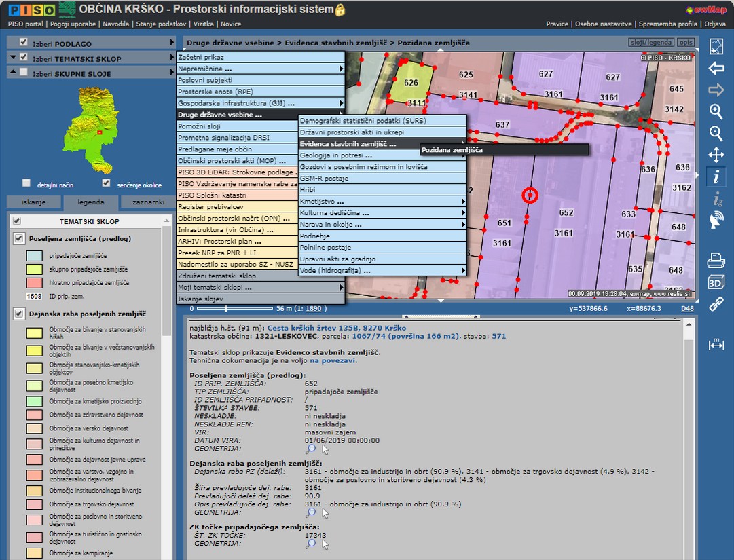This screenshot has height=560, width=734.
Task: Switch to the iskanje tab
Action: coord(33,202)
